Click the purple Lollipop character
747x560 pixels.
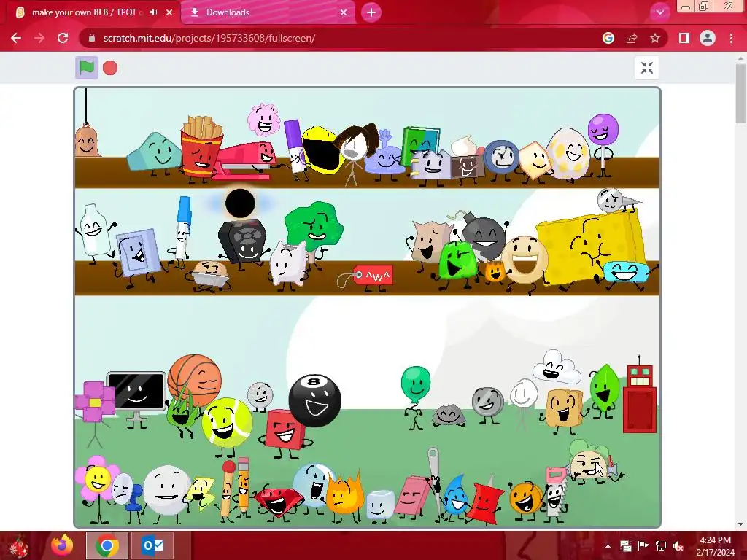tap(603, 129)
